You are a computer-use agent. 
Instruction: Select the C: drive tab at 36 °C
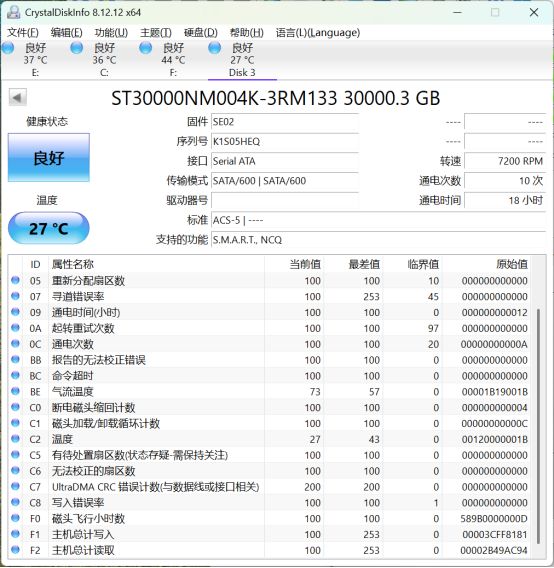click(104, 60)
